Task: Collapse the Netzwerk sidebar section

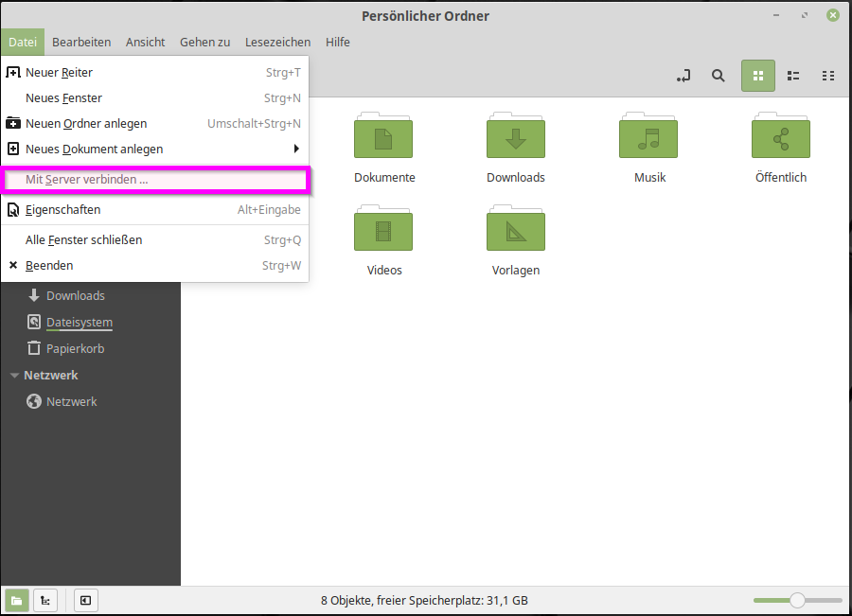Action: pos(14,376)
